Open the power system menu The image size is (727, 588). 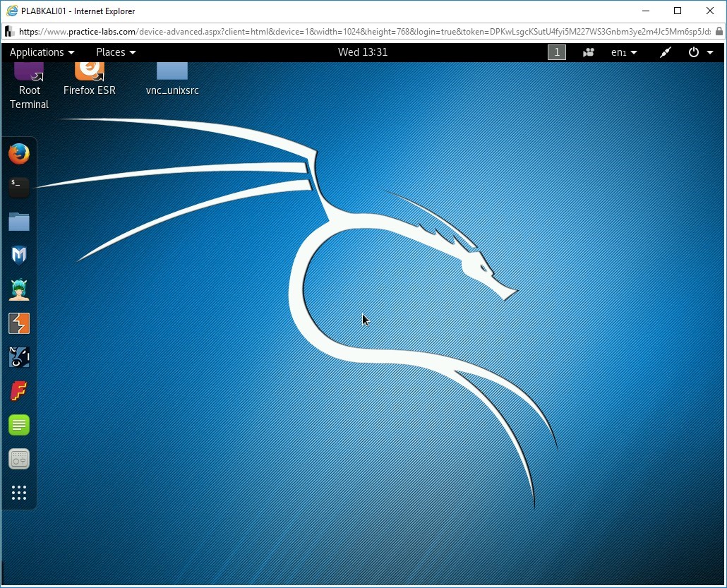(701, 52)
